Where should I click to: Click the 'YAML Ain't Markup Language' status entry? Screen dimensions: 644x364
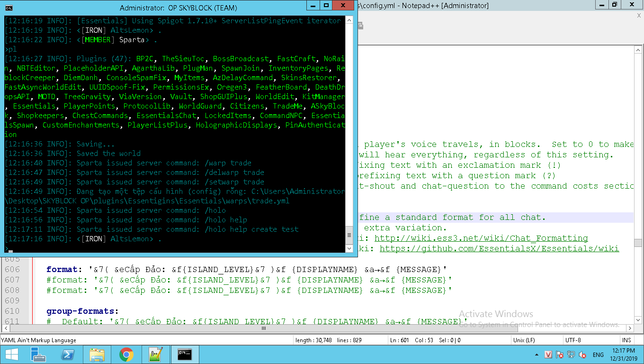[x=39, y=340]
